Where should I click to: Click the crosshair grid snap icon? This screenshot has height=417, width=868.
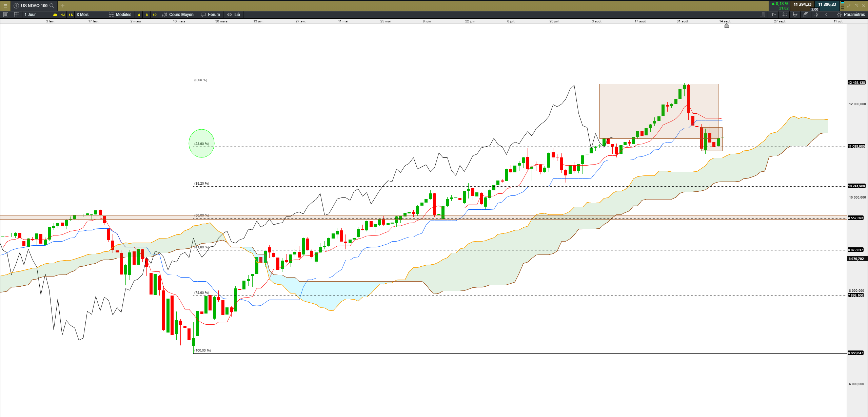(784, 15)
